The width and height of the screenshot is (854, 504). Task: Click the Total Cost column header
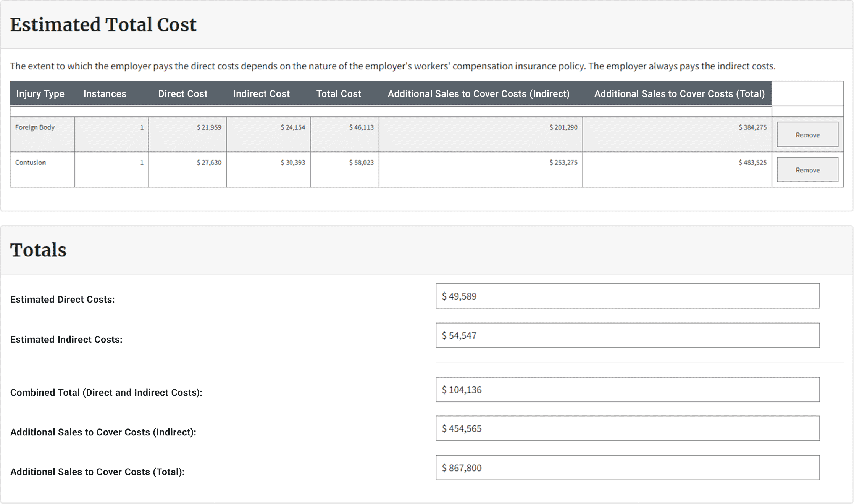coord(339,93)
